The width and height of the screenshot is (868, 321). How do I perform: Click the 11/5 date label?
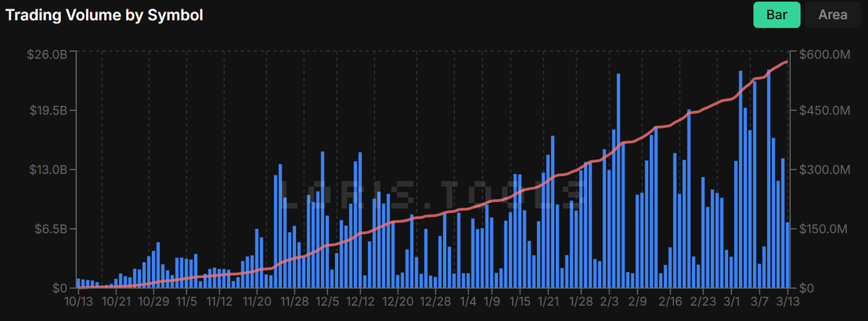coord(187,303)
